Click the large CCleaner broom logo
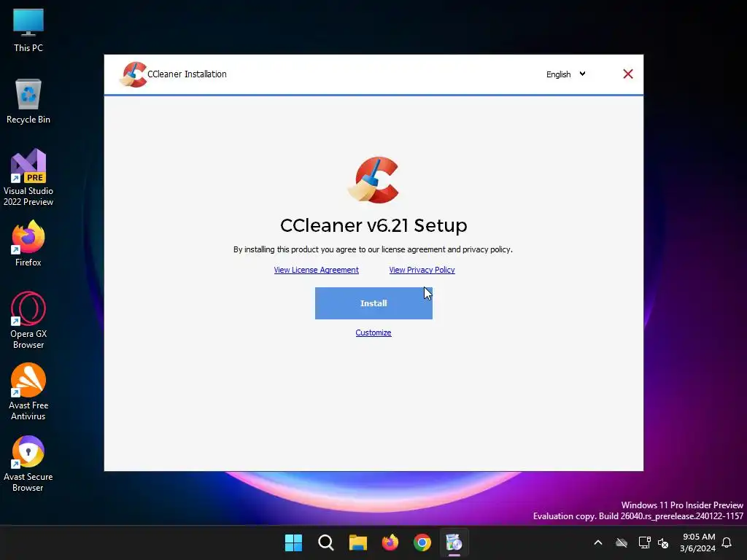 click(x=373, y=179)
